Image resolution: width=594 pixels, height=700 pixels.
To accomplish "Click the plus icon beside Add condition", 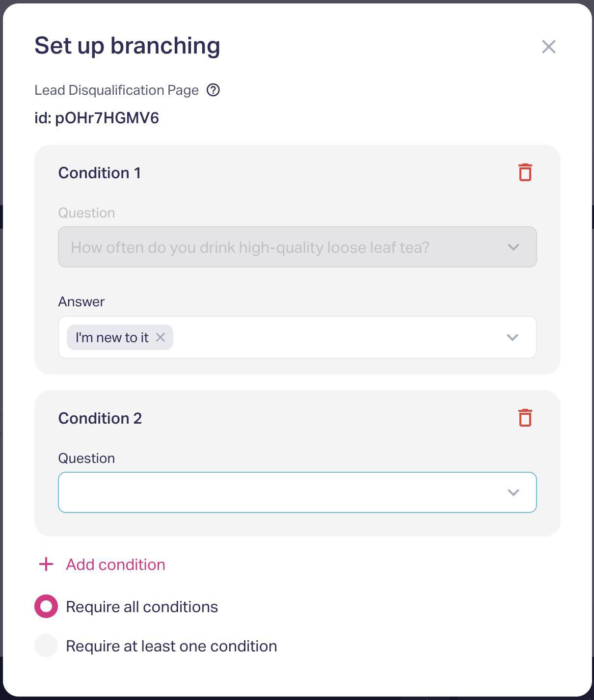I will tap(46, 565).
